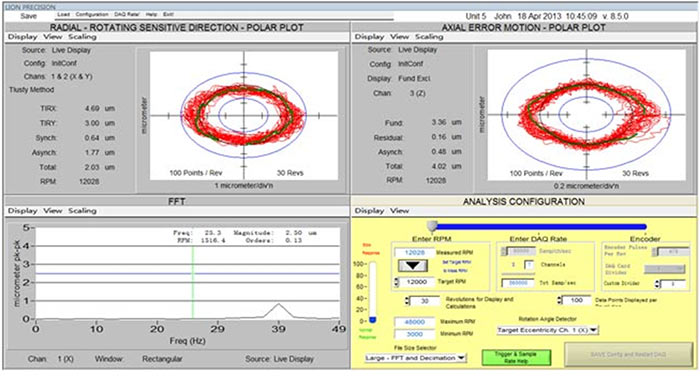Click the Target RPM input field

417,282
